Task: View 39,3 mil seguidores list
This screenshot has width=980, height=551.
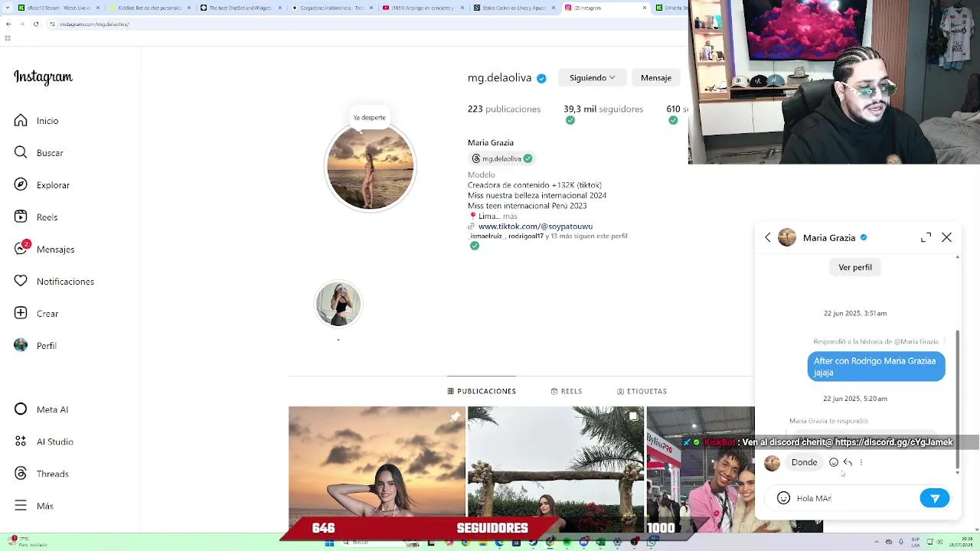Action: coord(603,109)
